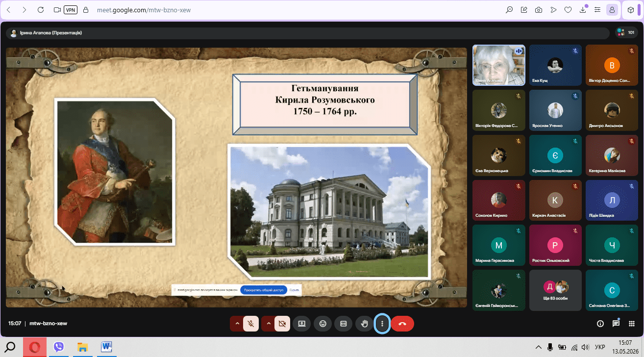Screen dimensions: 644x357
Task: Open the three-dot more options menu
Action: [x=382, y=324]
